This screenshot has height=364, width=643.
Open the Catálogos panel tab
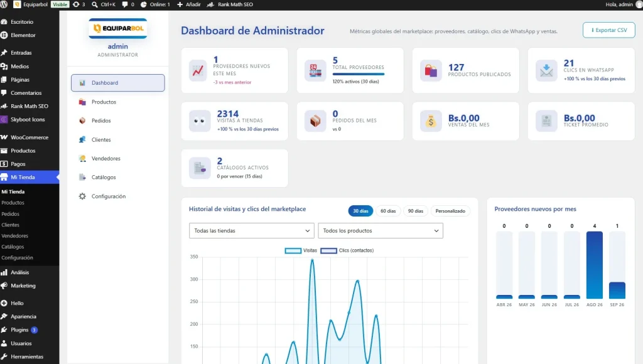pos(117,177)
